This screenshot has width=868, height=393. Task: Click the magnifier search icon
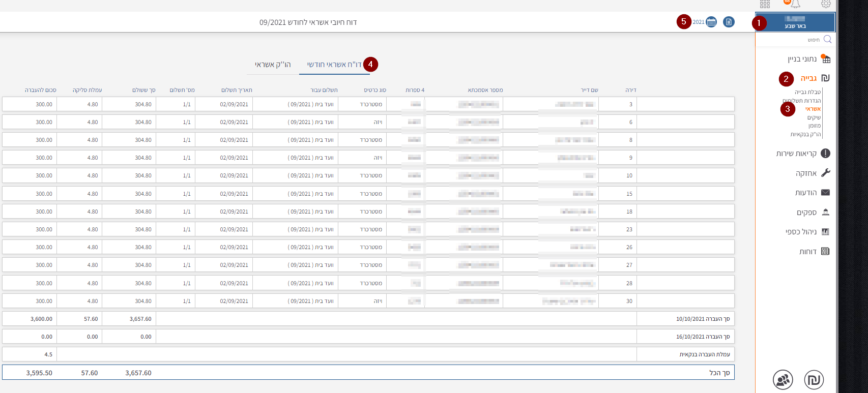[x=827, y=40]
